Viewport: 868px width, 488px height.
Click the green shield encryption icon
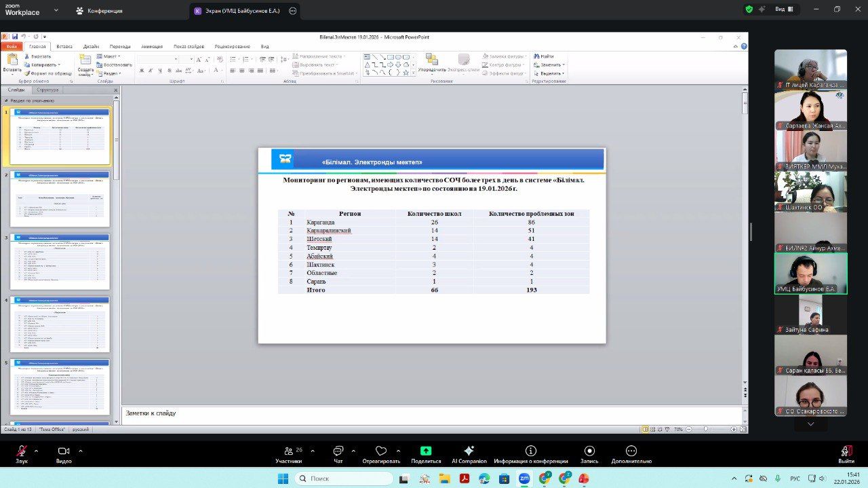tap(749, 10)
